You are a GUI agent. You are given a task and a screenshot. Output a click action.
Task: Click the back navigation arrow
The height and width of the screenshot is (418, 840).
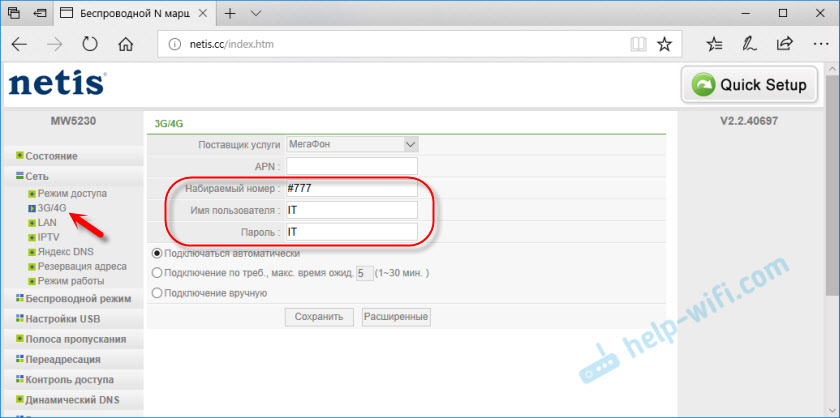(x=20, y=44)
